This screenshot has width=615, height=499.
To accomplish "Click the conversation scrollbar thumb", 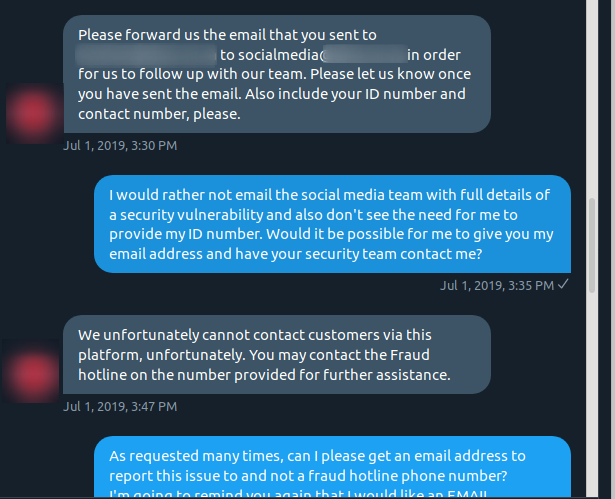I will point(592,245).
